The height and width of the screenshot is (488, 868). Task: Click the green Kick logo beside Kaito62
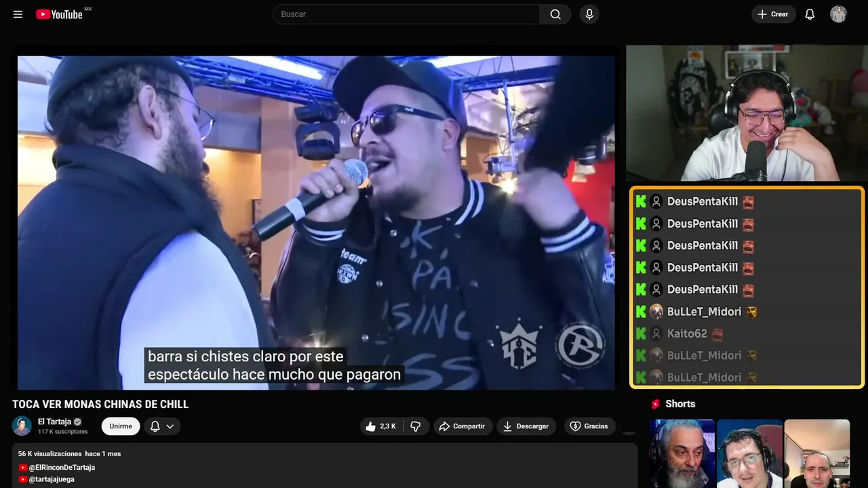coord(641,333)
